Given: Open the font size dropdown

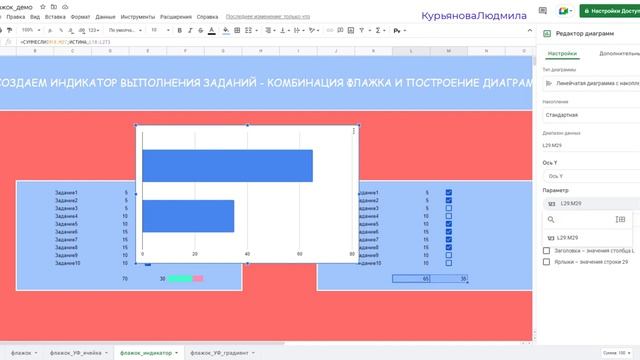Looking at the screenshot, I should pyautogui.click(x=160, y=30).
